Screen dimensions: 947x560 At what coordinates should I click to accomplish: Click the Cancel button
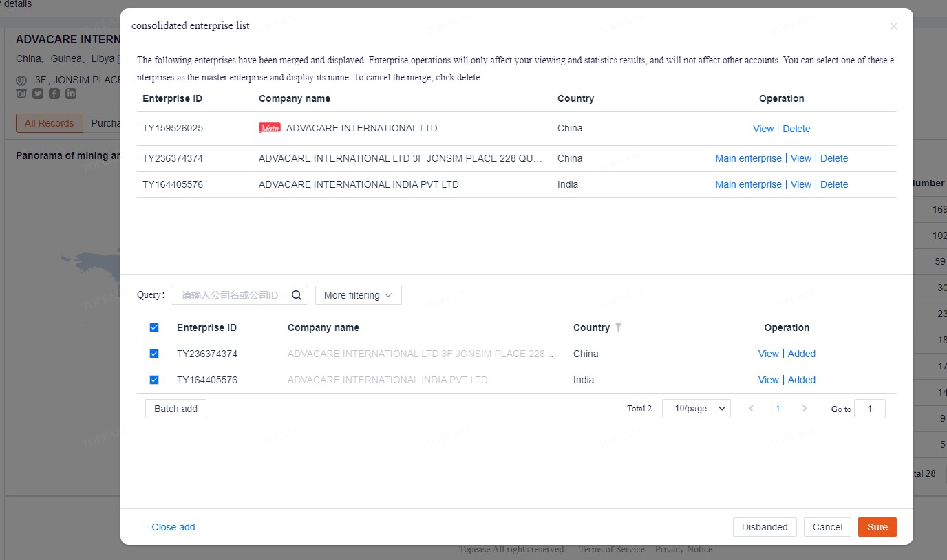coord(827,527)
